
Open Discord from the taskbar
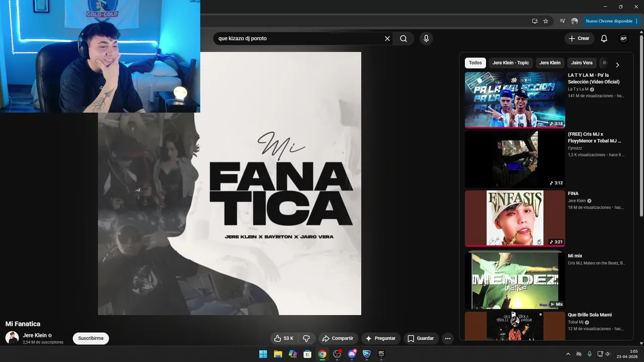352,354
